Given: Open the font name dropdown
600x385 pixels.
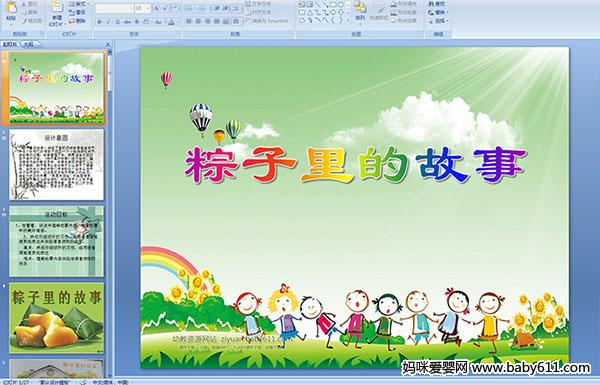Looking at the screenshot, I should coord(114,8).
